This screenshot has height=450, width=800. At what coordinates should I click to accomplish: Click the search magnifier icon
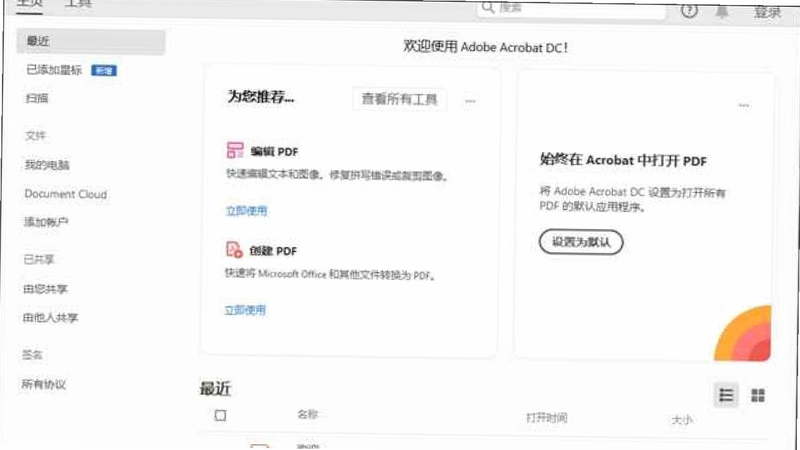coord(488,7)
